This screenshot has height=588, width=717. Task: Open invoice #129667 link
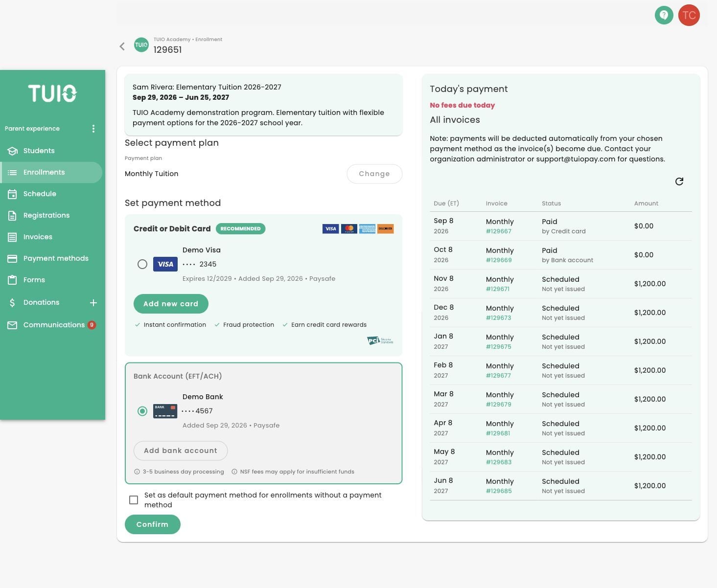pos(499,231)
